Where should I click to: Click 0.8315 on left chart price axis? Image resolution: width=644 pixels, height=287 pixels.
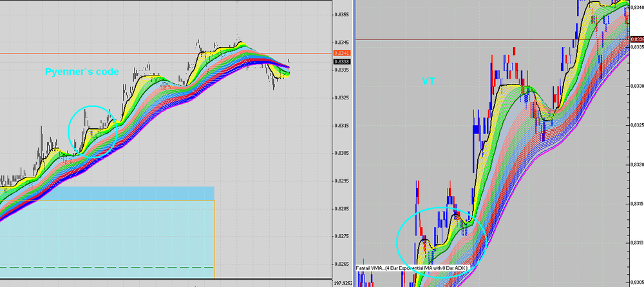point(342,125)
